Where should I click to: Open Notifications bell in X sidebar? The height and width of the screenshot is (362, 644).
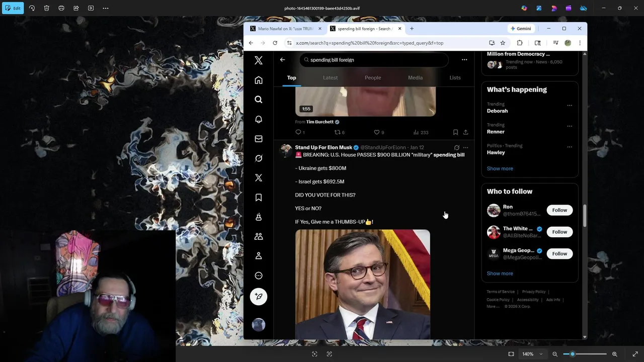259,119
